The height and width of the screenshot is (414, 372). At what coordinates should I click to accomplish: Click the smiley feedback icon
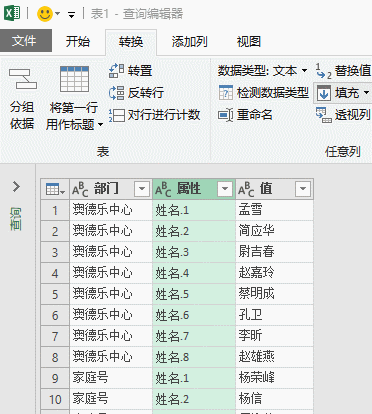pyautogui.click(x=45, y=14)
